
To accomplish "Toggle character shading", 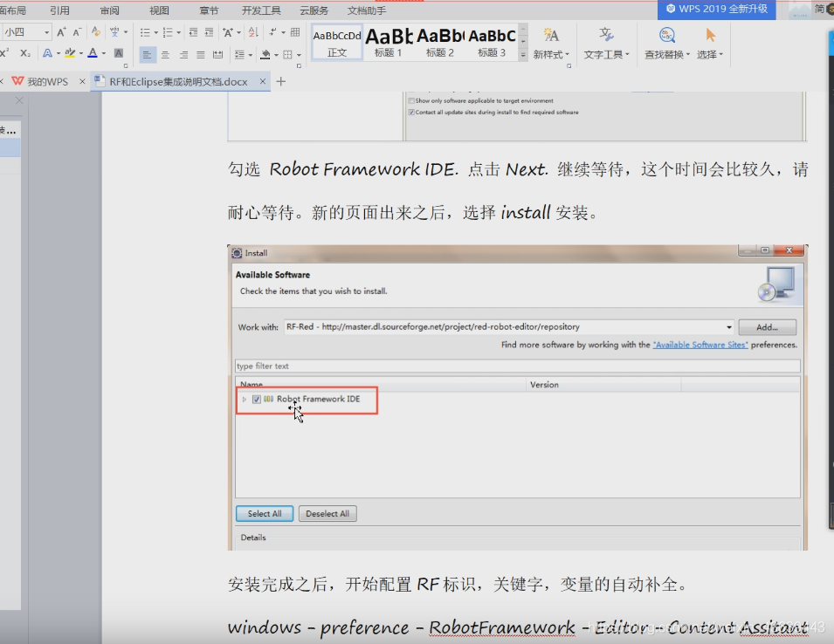I will click(119, 53).
